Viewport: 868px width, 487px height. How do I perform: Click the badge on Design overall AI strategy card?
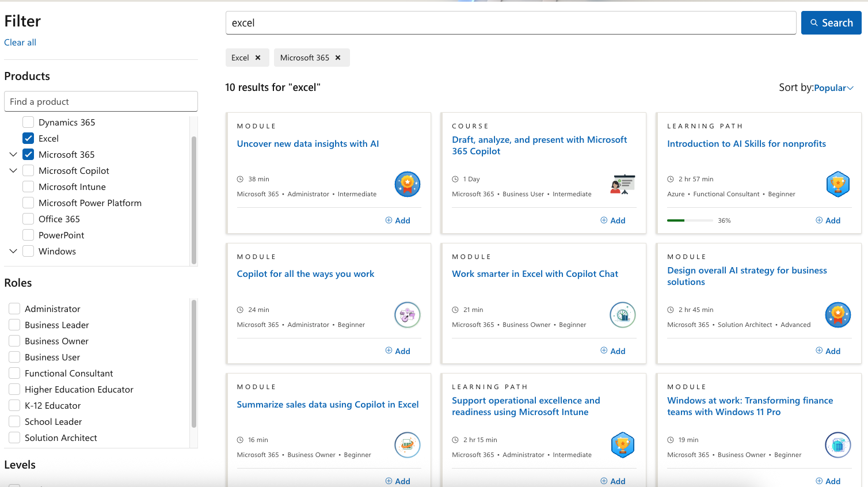(x=838, y=315)
